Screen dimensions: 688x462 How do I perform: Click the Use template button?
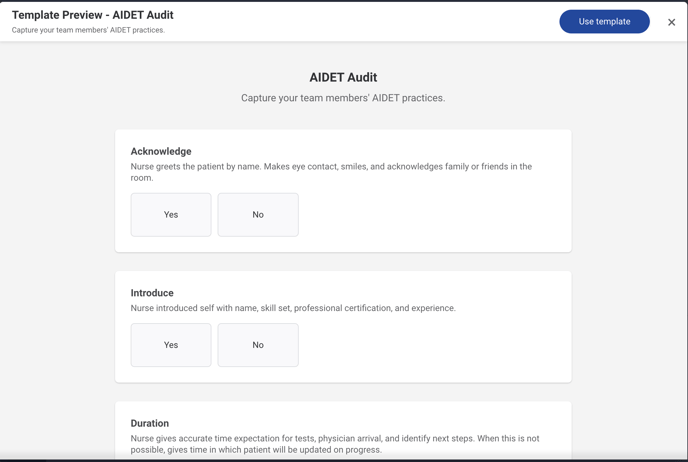(604, 21)
